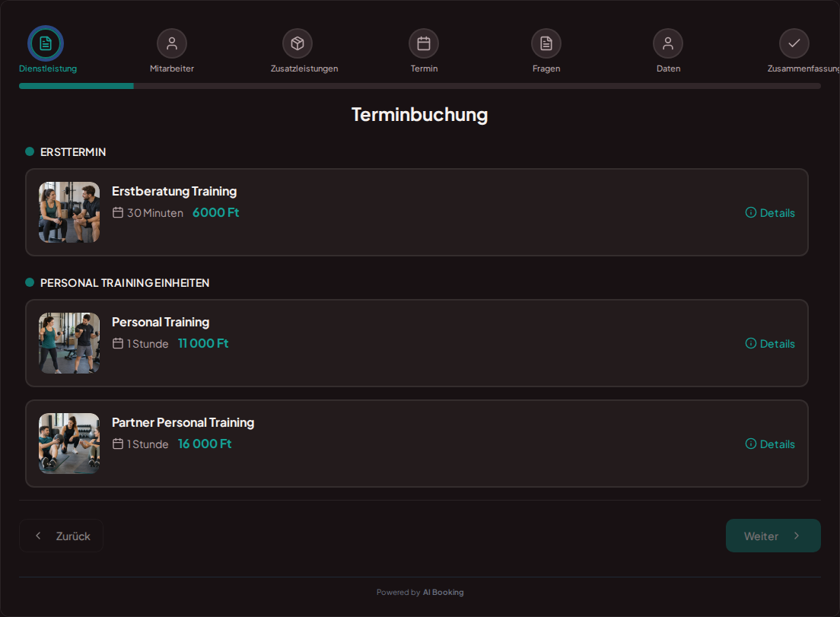Viewport: 840px width, 617px height.
Task: Click the info icon for Partner Personal Training
Action: coord(751,444)
